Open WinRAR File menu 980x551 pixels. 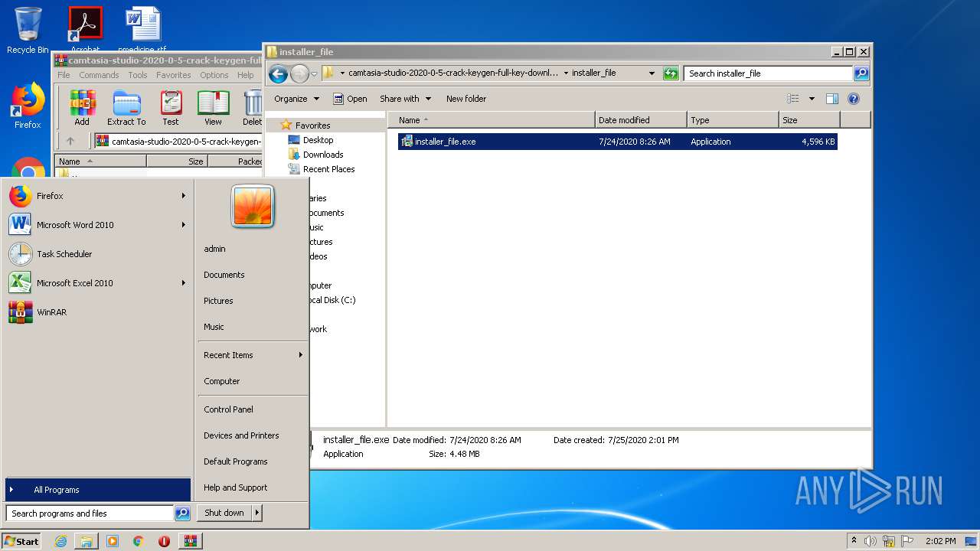pyautogui.click(x=64, y=75)
